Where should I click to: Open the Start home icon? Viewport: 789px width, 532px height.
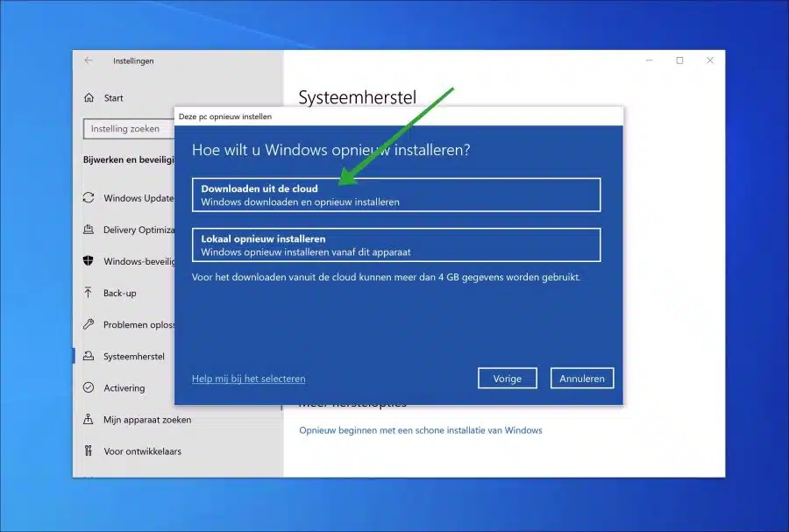click(x=89, y=98)
